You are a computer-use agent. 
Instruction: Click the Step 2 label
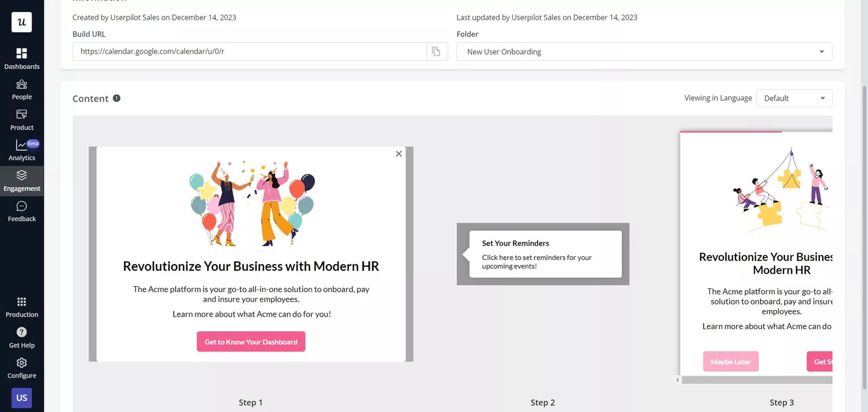click(542, 402)
